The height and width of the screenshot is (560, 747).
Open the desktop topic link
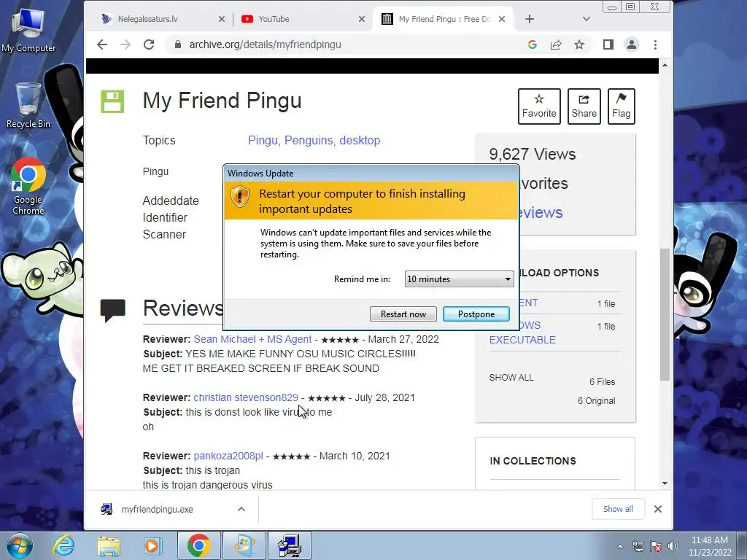click(360, 141)
